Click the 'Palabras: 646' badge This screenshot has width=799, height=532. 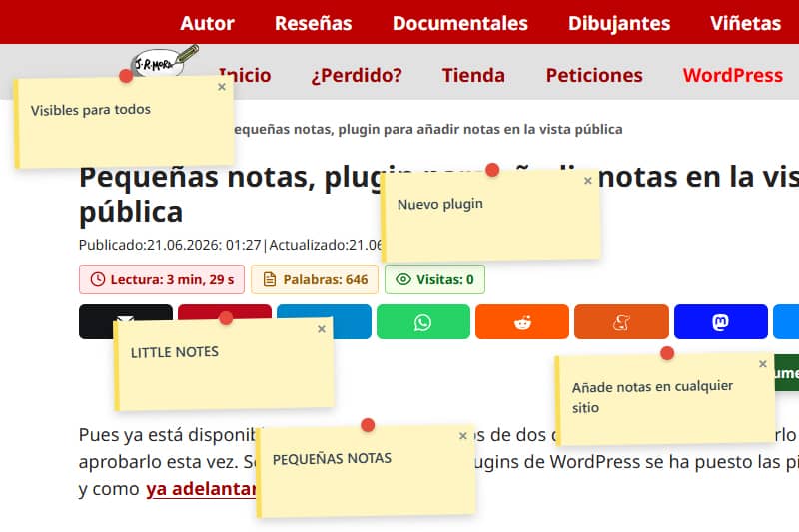point(315,279)
